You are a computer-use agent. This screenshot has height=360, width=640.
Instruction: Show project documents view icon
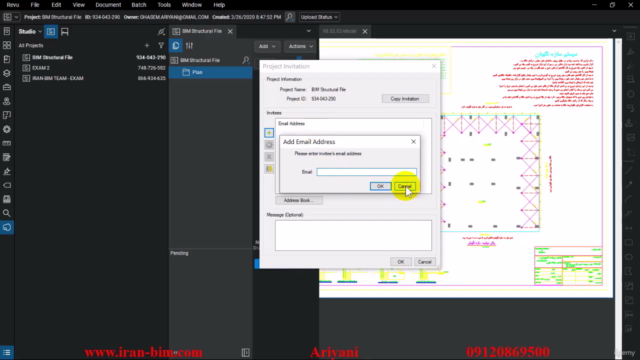click(x=176, y=46)
